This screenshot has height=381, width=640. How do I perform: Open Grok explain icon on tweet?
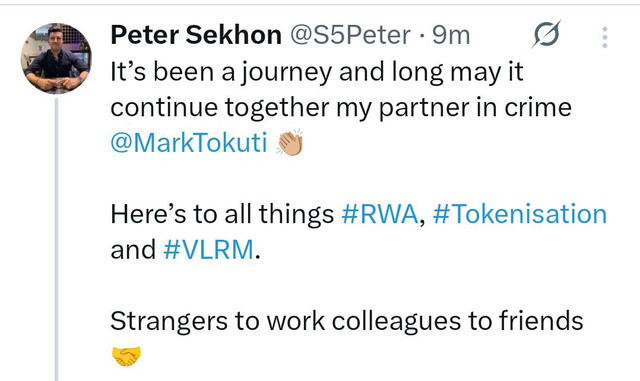[546, 34]
